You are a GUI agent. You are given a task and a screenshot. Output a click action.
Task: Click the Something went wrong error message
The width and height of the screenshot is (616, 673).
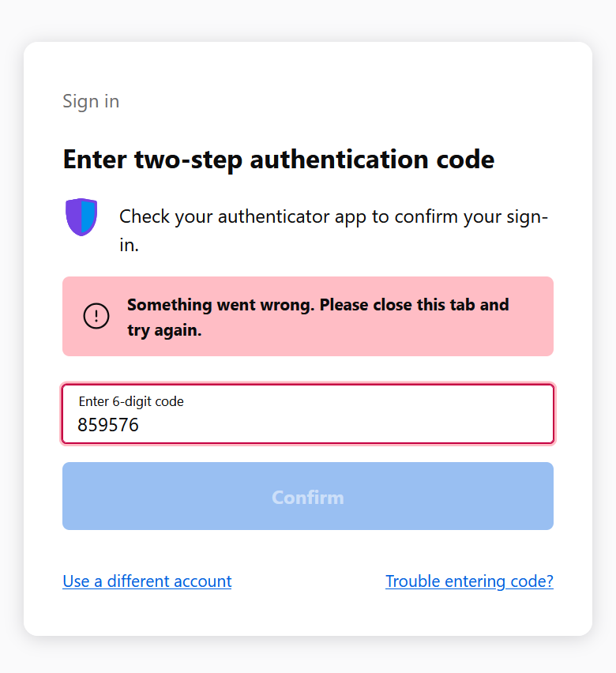318,318
